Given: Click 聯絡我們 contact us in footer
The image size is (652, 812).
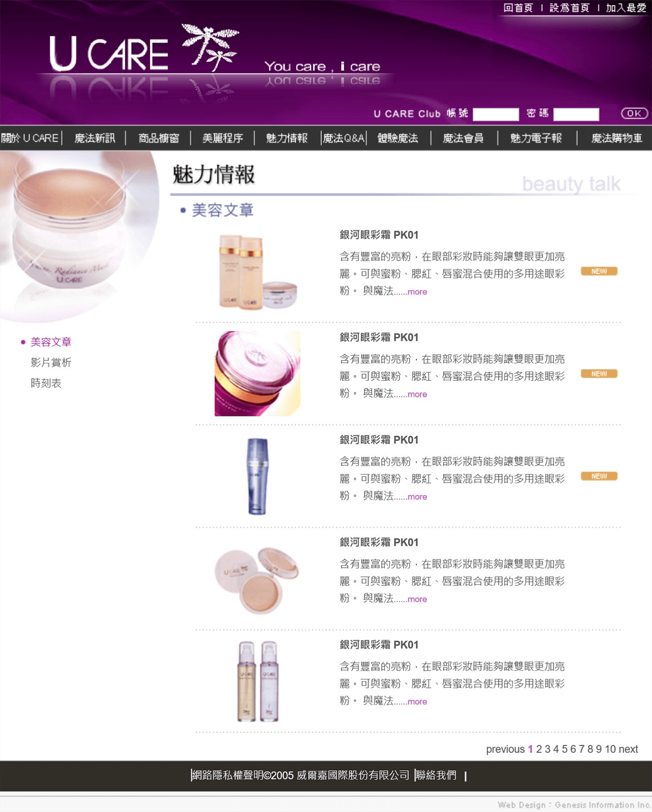Looking at the screenshot, I should [x=437, y=775].
